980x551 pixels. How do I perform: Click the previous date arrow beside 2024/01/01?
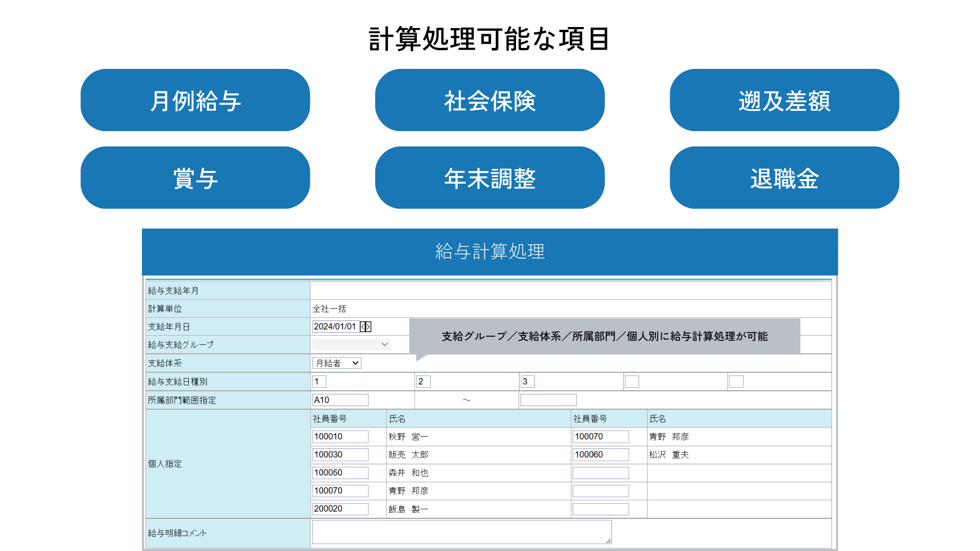(363, 327)
